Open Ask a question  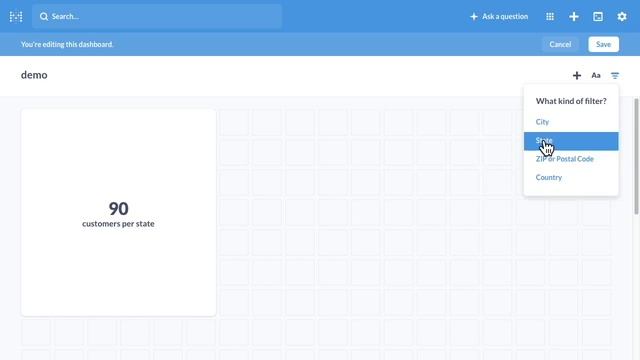pos(499,17)
